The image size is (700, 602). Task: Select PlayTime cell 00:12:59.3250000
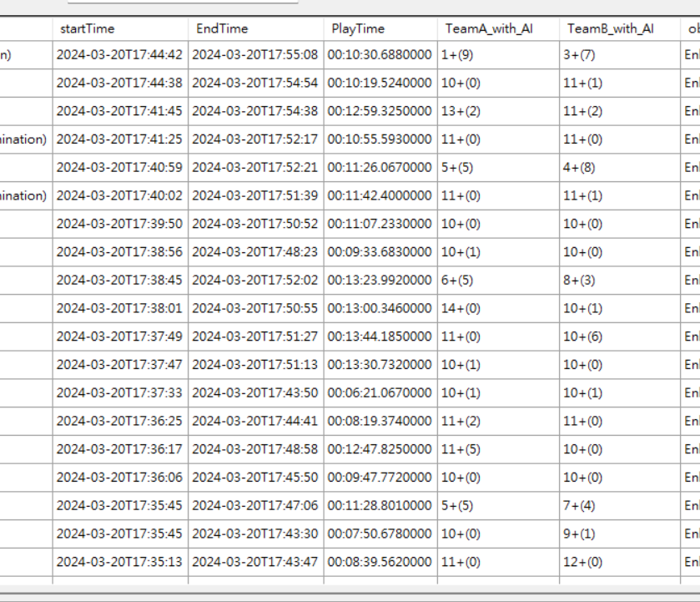[x=380, y=111]
